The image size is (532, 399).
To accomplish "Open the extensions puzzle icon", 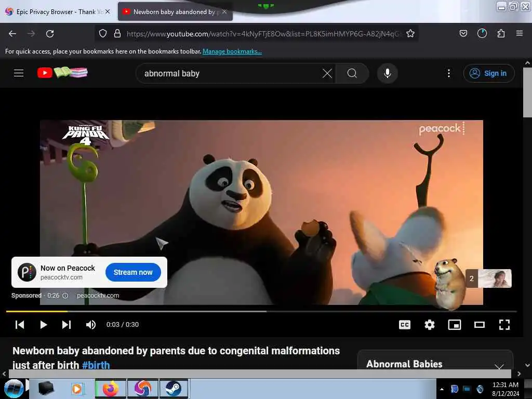I will 501,33.
